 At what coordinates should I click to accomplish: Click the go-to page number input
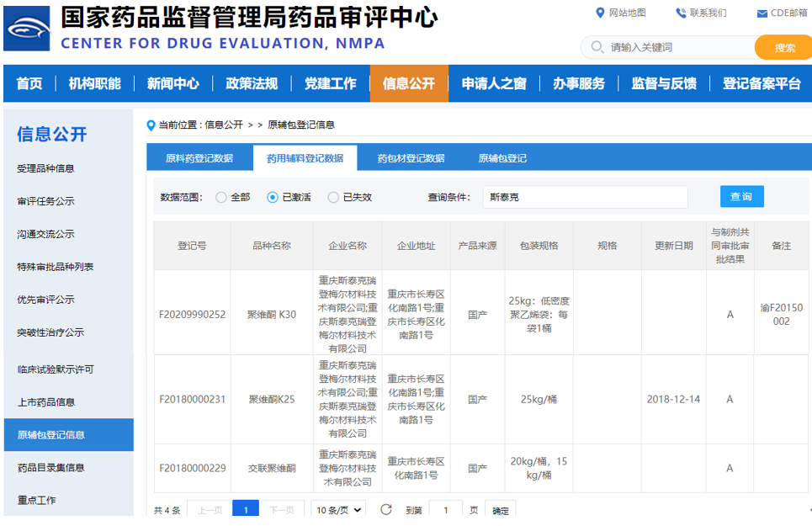point(445,509)
